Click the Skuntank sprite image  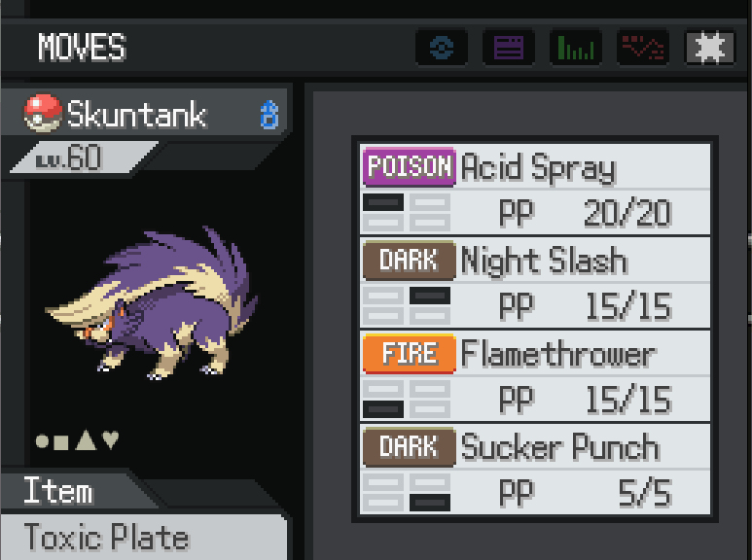pyautogui.click(x=152, y=303)
